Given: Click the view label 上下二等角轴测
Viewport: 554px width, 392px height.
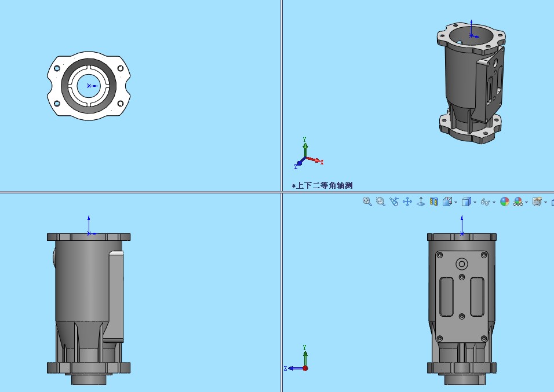Looking at the screenshot, I should coord(323,185).
